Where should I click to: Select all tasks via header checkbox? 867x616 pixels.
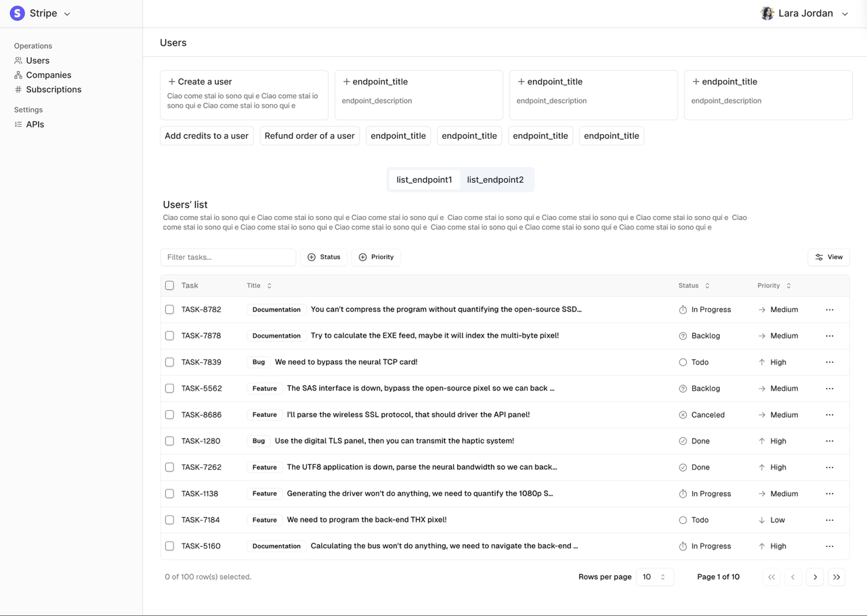(x=169, y=285)
